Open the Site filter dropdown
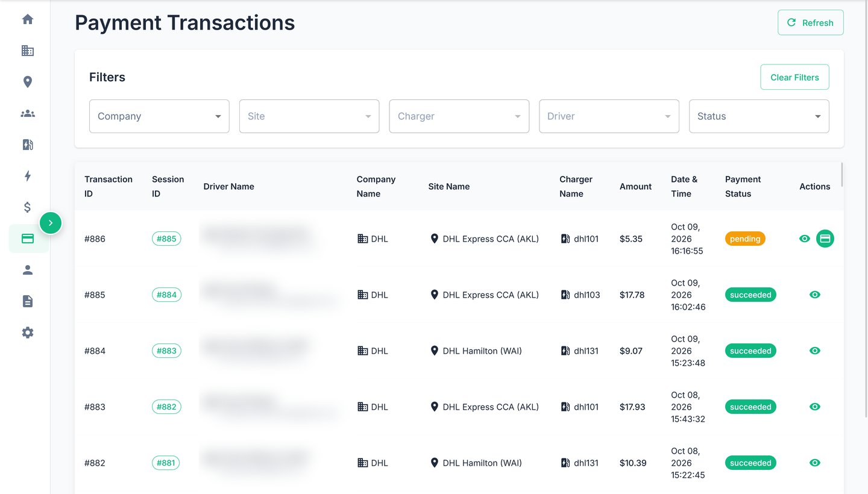This screenshot has width=868, height=494. [309, 116]
